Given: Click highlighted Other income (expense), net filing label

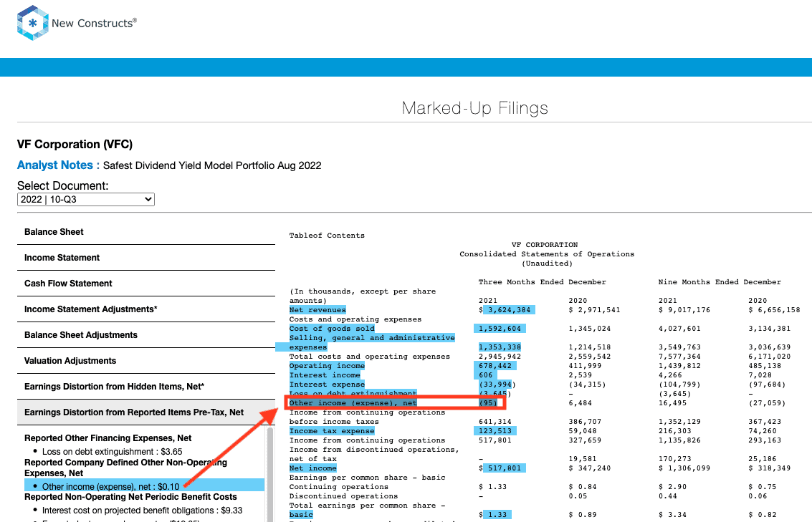Looking at the screenshot, I should (x=353, y=403).
